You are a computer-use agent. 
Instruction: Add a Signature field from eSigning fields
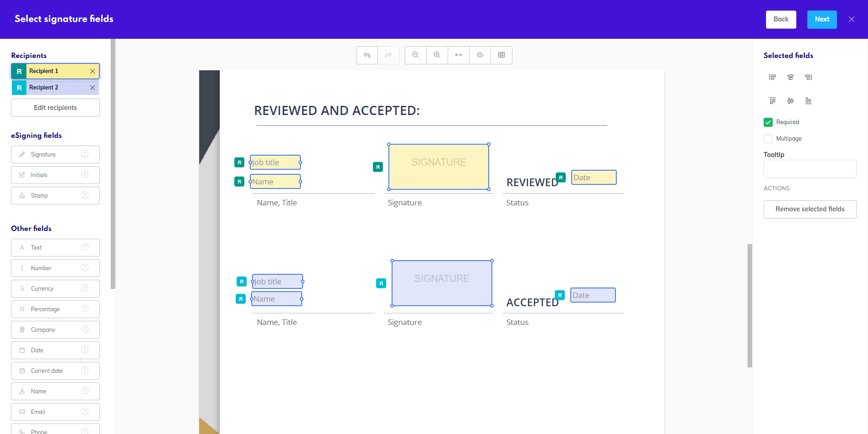pos(55,154)
